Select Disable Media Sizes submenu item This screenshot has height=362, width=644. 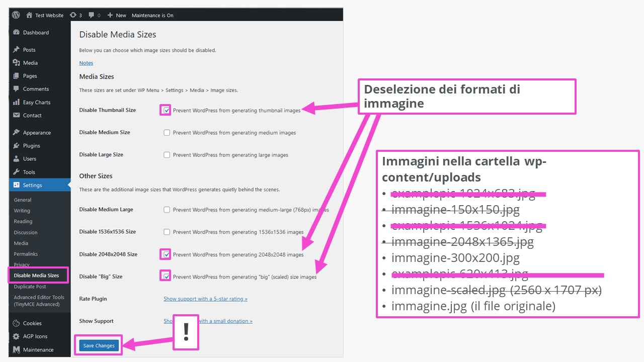pos(36,276)
